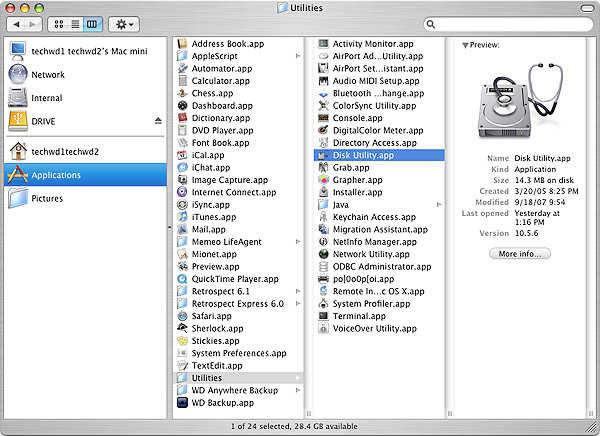Select the Safari.app icon
Screen dimensions: 600x436
[x=182, y=316]
